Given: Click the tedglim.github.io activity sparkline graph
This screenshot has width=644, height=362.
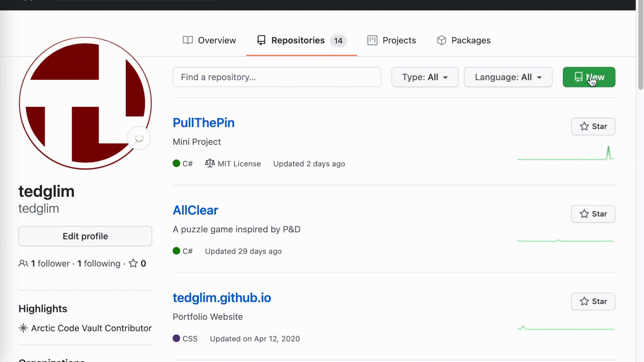Looking at the screenshot, I should 566,328.
